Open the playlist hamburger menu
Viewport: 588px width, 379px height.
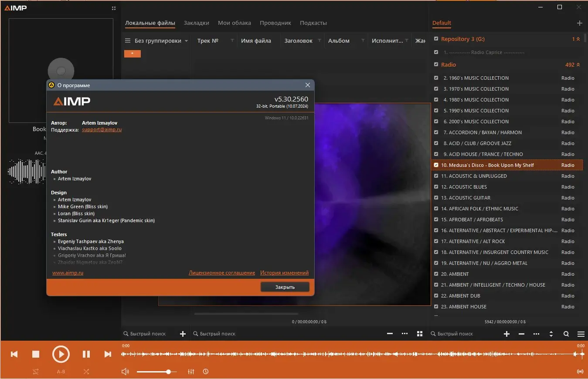[x=581, y=334]
